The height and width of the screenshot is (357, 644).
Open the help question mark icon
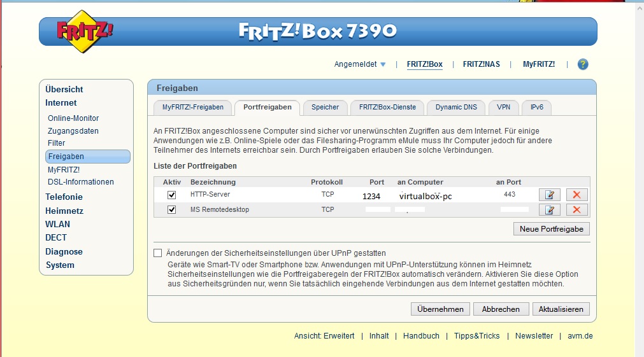(582, 64)
